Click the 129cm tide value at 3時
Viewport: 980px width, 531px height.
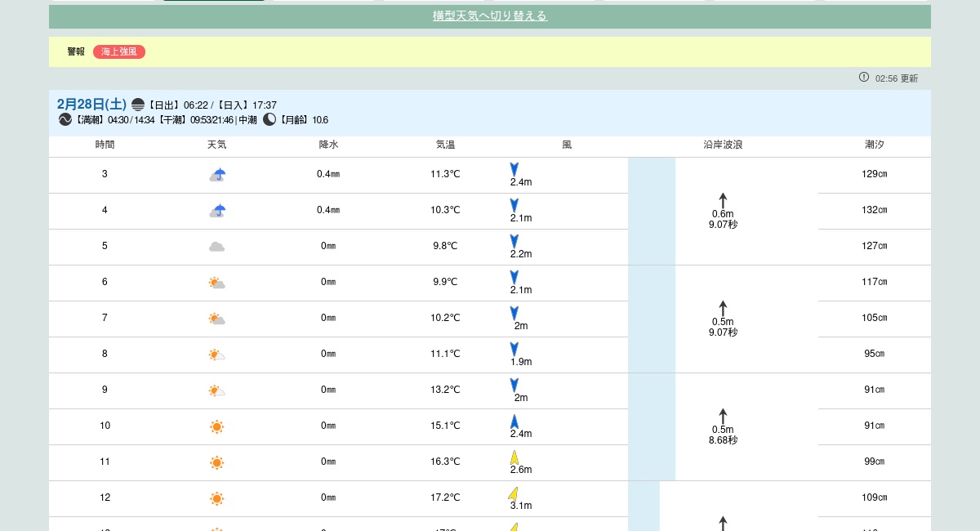[x=875, y=174]
